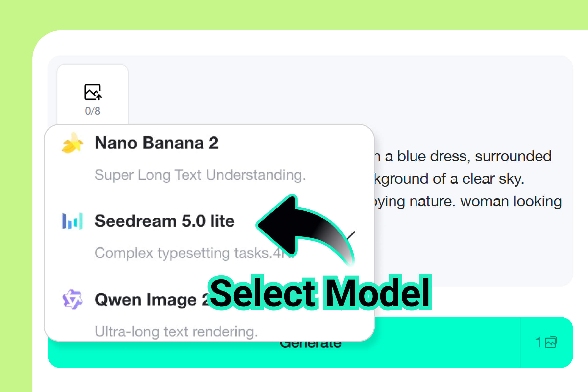Click the image upload icon
Screen dimensions: 588x392
click(x=93, y=92)
